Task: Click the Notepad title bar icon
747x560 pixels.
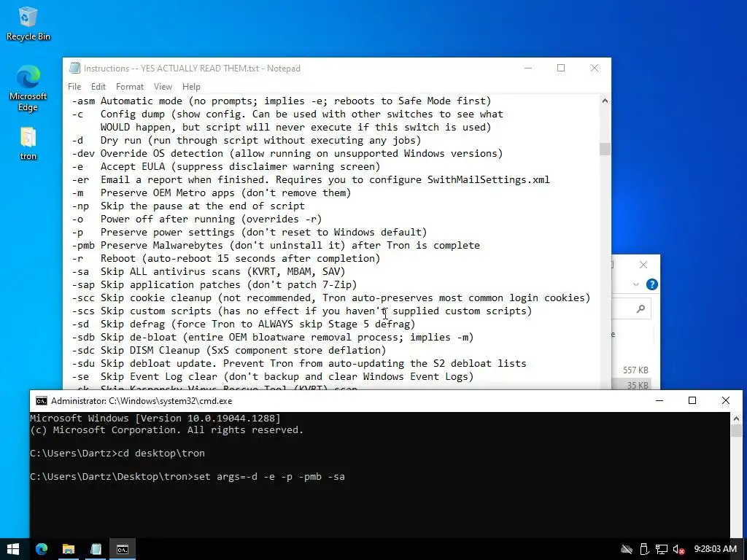Action: tap(74, 68)
